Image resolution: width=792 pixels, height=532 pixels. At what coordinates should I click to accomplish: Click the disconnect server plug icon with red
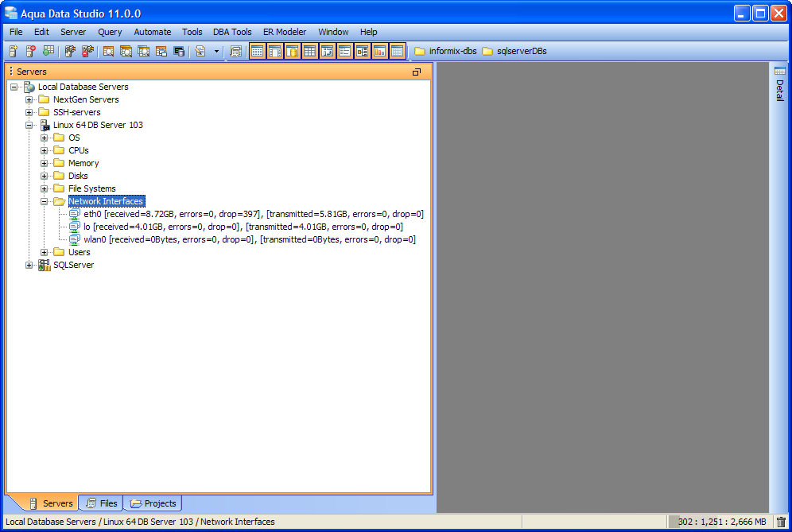(88, 51)
